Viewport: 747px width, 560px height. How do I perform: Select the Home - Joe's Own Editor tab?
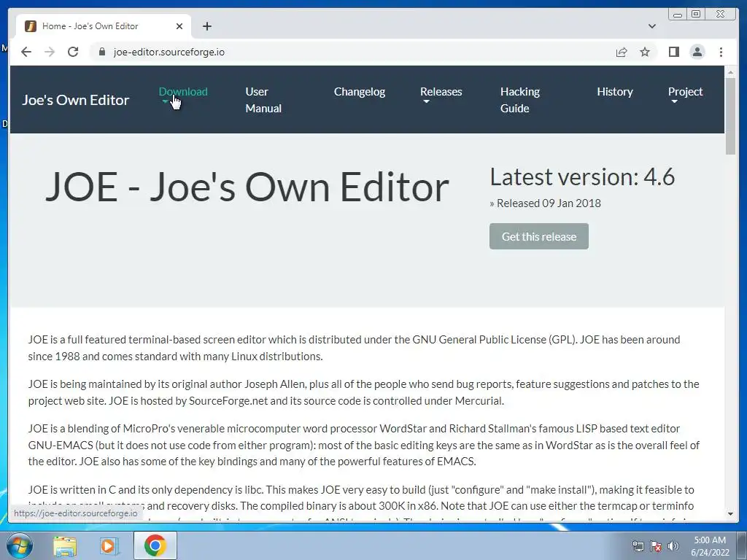tap(104, 26)
